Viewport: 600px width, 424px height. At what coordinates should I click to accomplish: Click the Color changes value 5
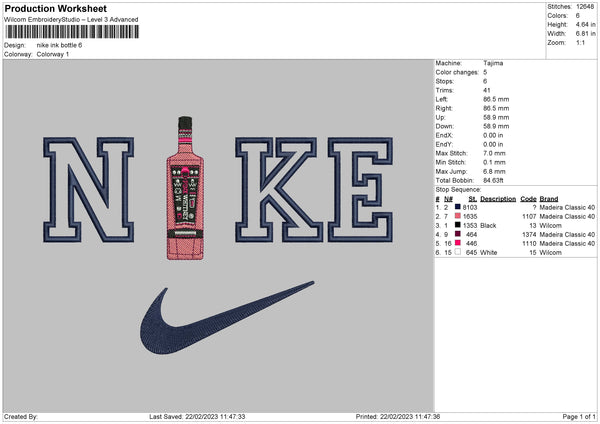(485, 72)
